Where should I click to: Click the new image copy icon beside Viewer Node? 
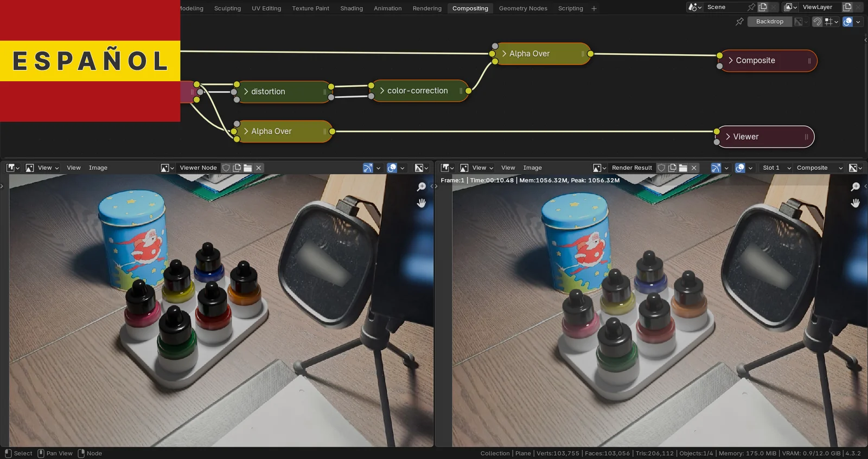tap(237, 168)
